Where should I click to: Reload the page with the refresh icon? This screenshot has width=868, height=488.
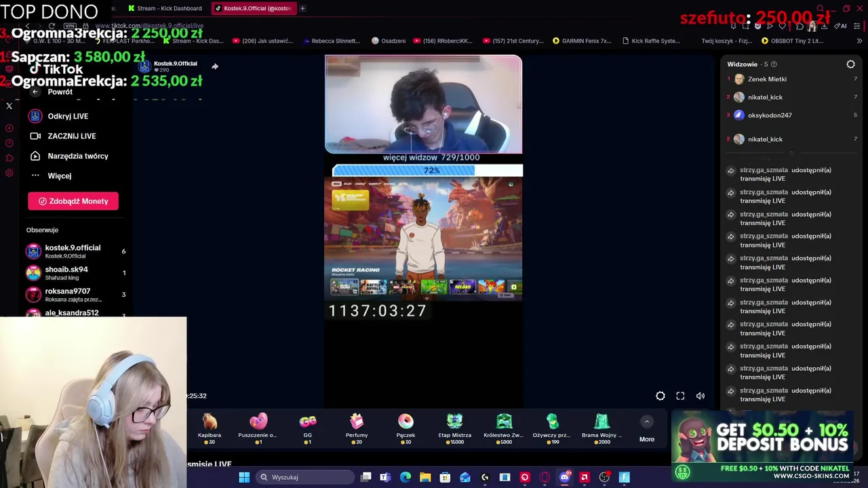52,26
